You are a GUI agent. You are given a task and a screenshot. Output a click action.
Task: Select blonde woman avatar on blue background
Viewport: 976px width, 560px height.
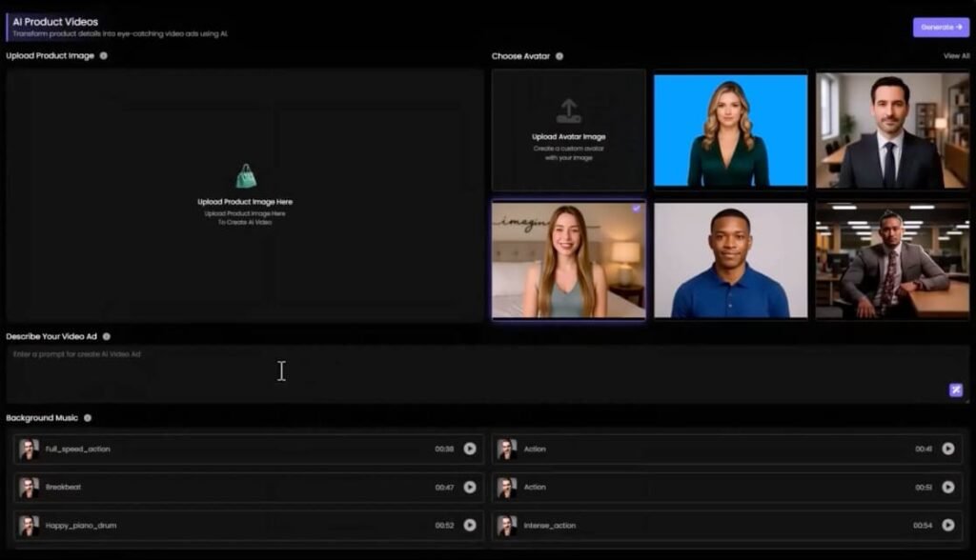pyautogui.click(x=730, y=130)
